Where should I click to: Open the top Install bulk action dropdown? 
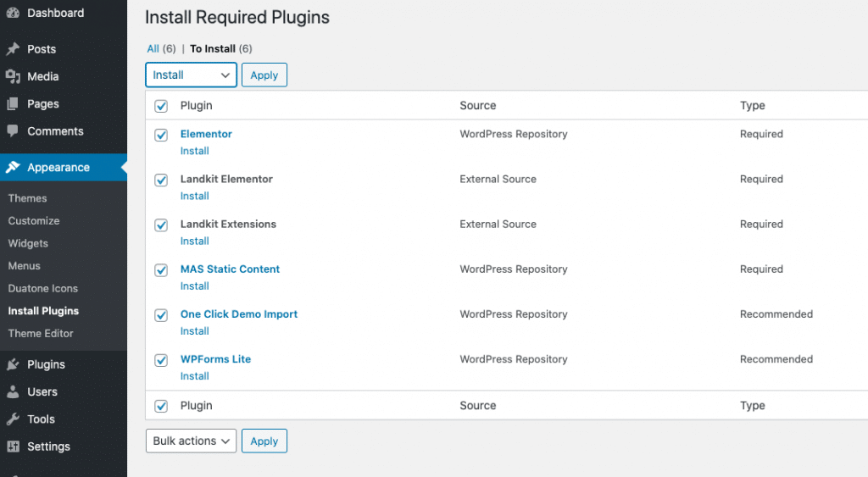(191, 75)
